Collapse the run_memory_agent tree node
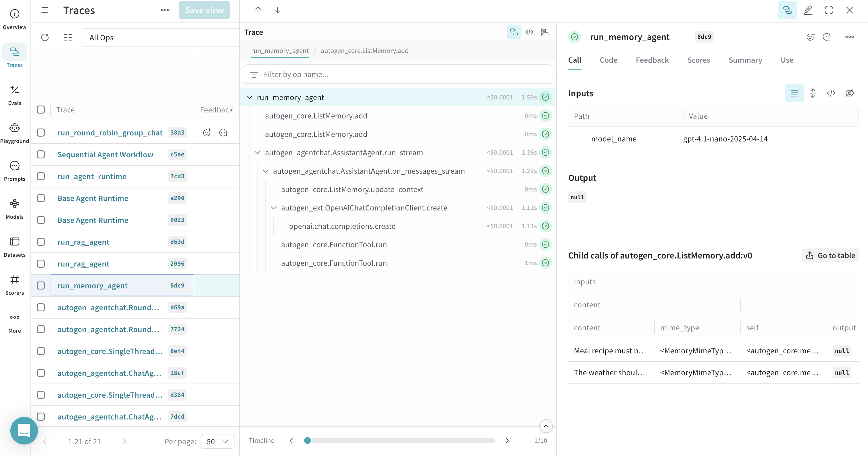 tap(249, 97)
